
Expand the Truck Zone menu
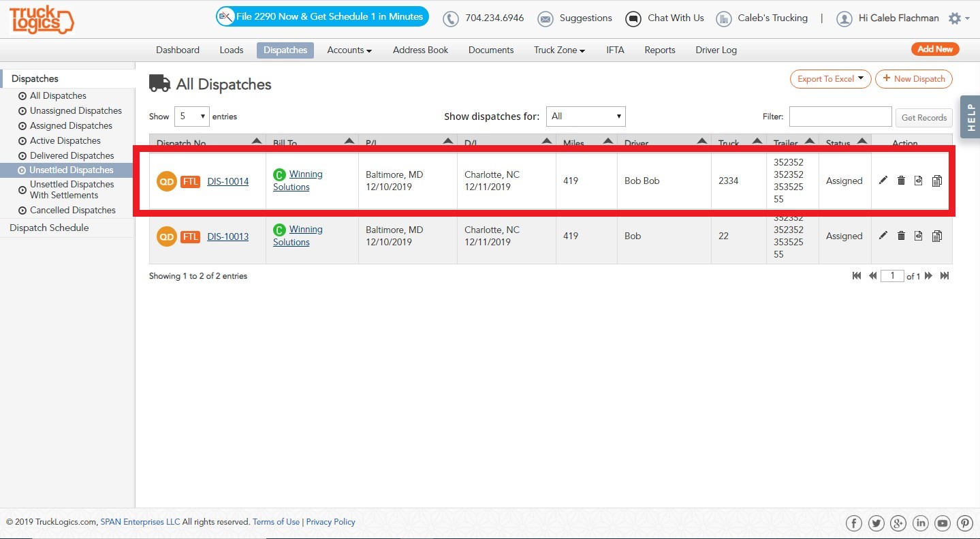coord(560,50)
